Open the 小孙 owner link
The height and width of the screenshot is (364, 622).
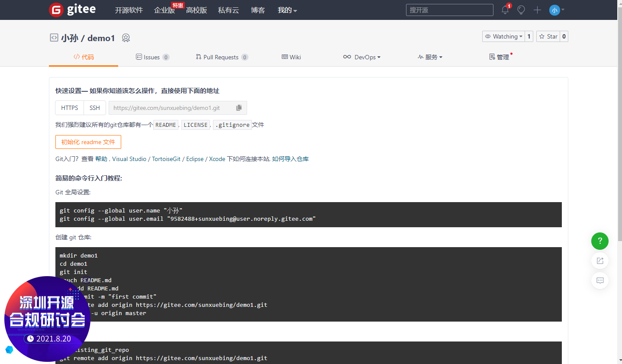(x=70, y=38)
